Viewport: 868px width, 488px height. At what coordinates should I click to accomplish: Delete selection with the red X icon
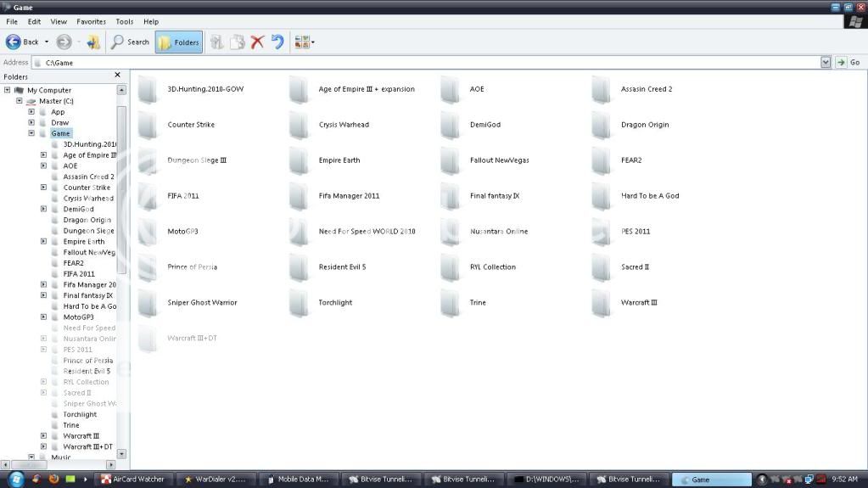257,42
